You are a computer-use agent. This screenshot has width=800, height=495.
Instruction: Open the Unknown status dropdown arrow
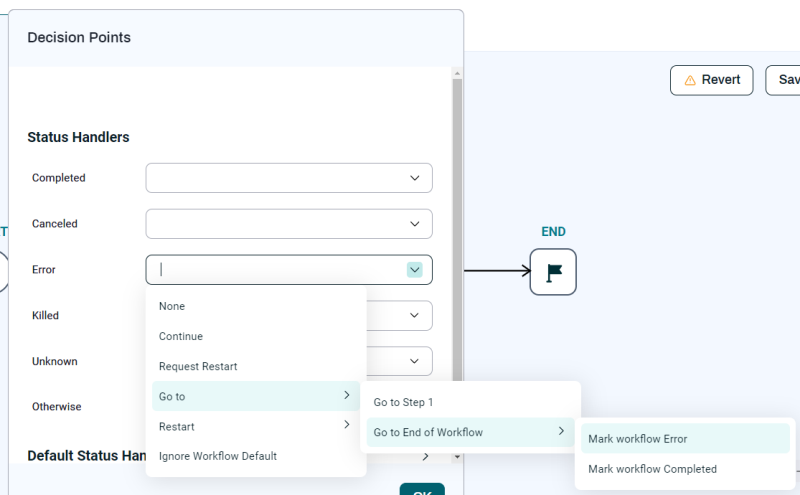(x=415, y=361)
